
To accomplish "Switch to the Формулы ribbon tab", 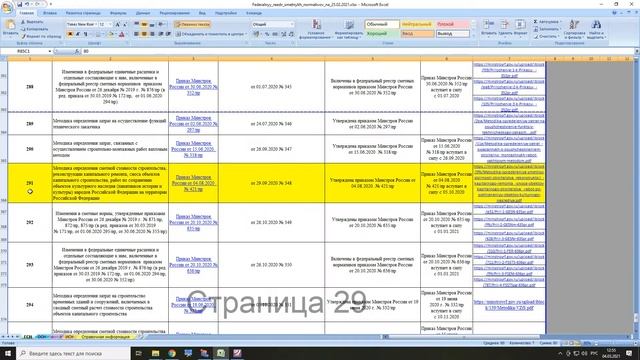I will click(118, 13).
